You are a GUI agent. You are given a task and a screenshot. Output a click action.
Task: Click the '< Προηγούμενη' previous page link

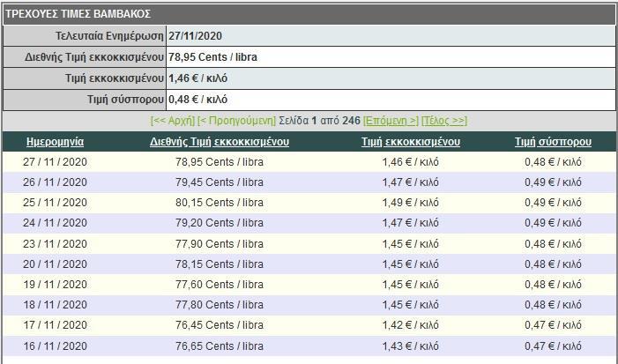[235, 120]
